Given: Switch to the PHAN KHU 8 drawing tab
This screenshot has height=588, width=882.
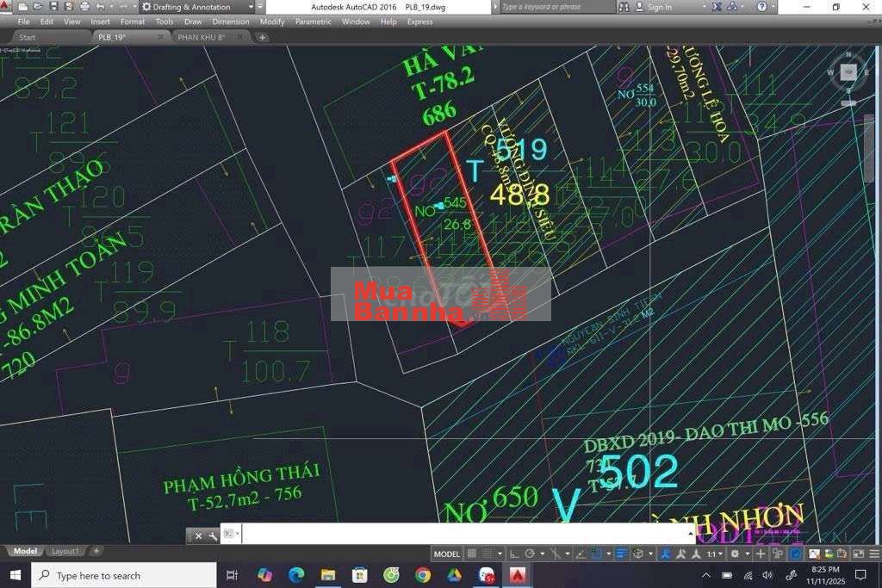Looking at the screenshot, I should 202,37.
